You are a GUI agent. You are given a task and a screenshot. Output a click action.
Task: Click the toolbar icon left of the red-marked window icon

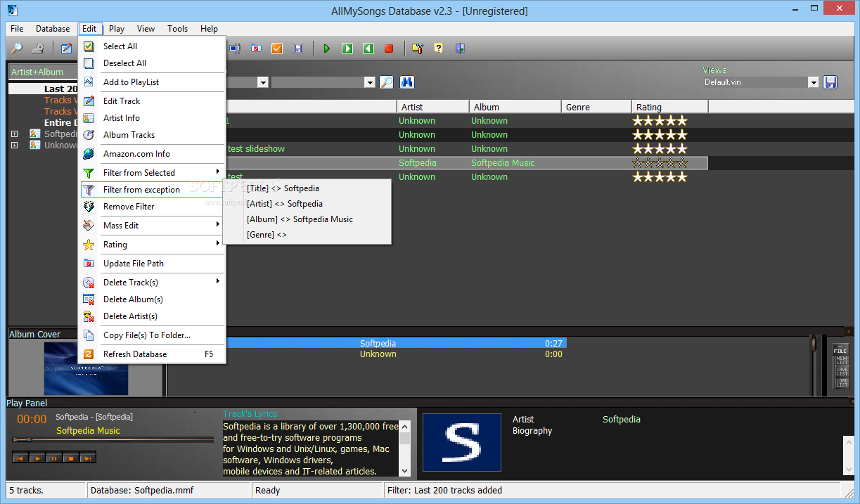click(x=235, y=49)
